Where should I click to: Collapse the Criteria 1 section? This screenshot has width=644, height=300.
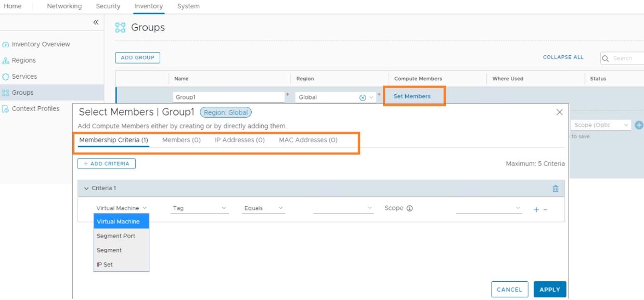[86, 188]
